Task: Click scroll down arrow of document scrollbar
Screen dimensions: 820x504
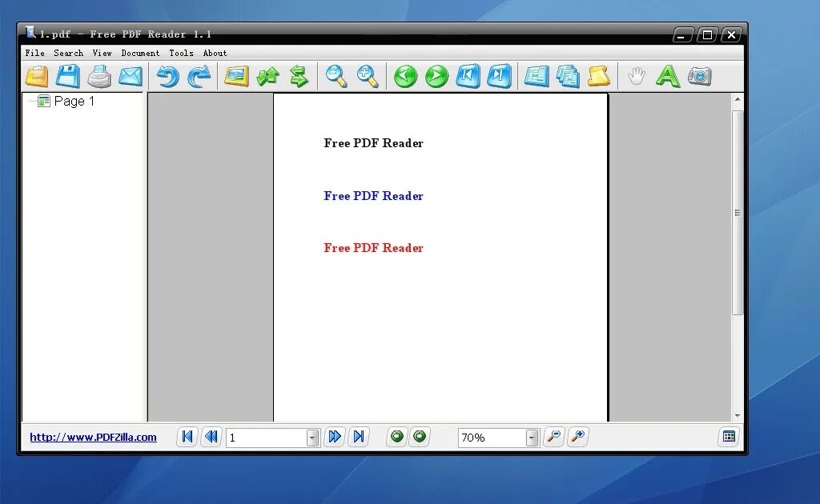Action: 738,416
